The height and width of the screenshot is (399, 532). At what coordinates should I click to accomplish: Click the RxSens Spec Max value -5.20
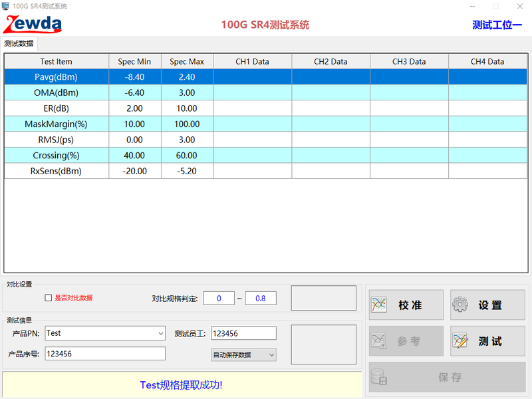[187, 171]
